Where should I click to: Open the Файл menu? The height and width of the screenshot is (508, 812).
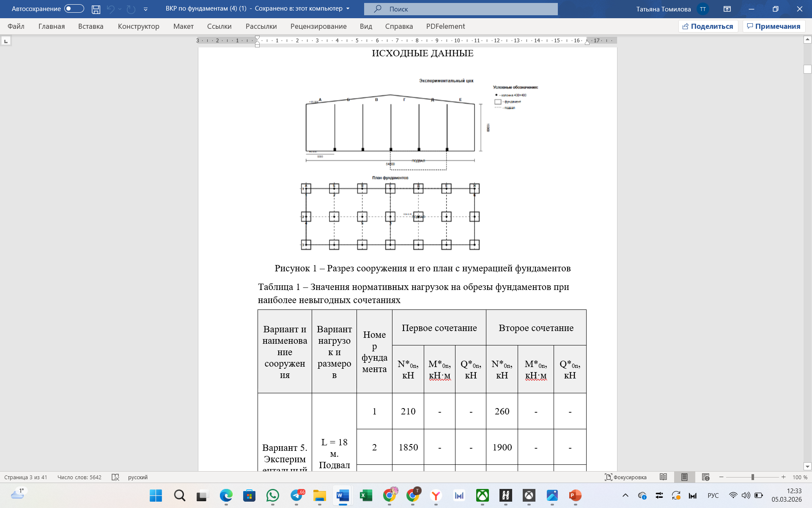pyautogui.click(x=16, y=26)
